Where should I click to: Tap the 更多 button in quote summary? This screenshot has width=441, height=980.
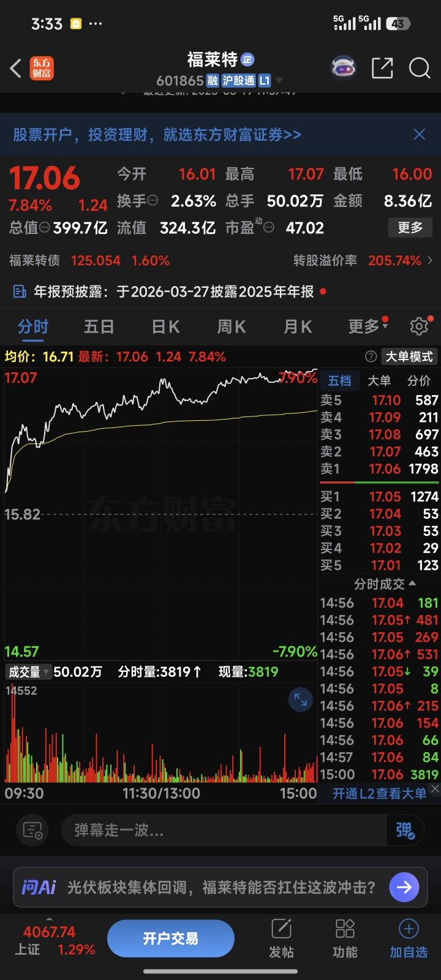pos(410,228)
